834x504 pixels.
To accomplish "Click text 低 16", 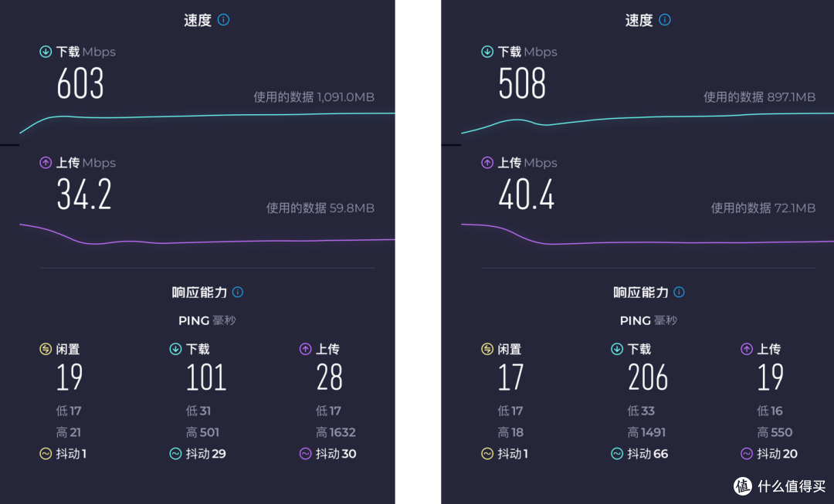I will [770, 411].
